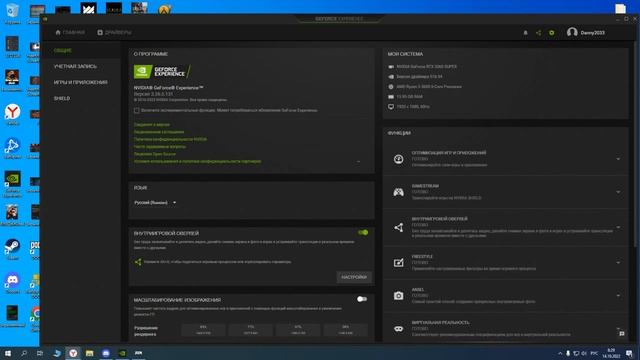Open File Explorer from the taskbar
640x360 pixels.
[x=89, y=353]
